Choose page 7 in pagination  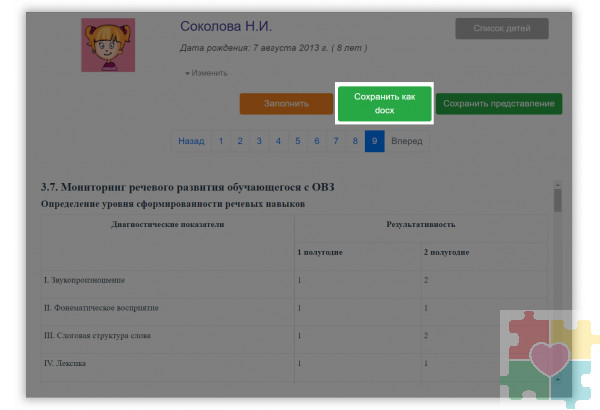click(336, 142)
